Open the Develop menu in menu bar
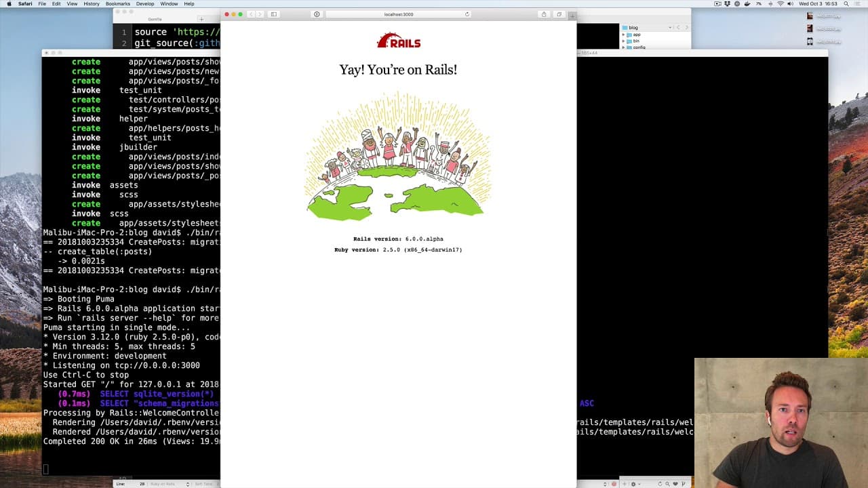Screen dimensions: 868x488 tap(145, 3)
